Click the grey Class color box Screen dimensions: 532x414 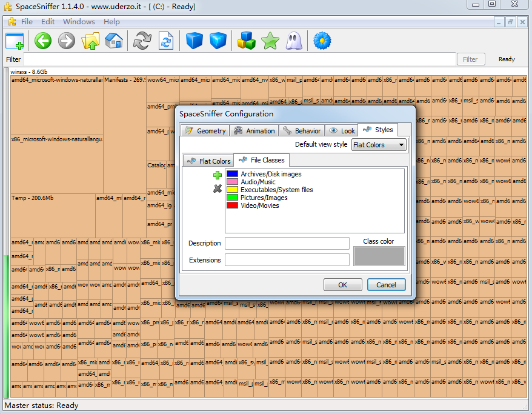[379, 256]
